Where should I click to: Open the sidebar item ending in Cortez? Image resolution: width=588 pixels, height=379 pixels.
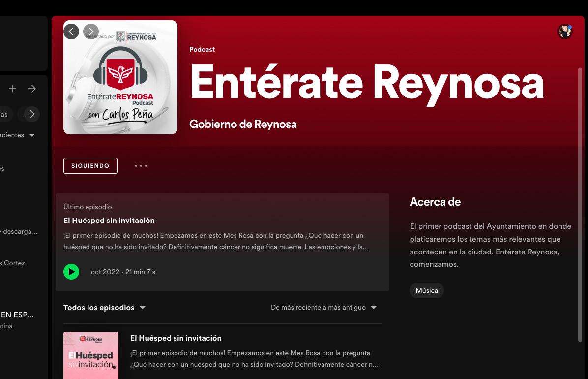click(x=12, y=263)
